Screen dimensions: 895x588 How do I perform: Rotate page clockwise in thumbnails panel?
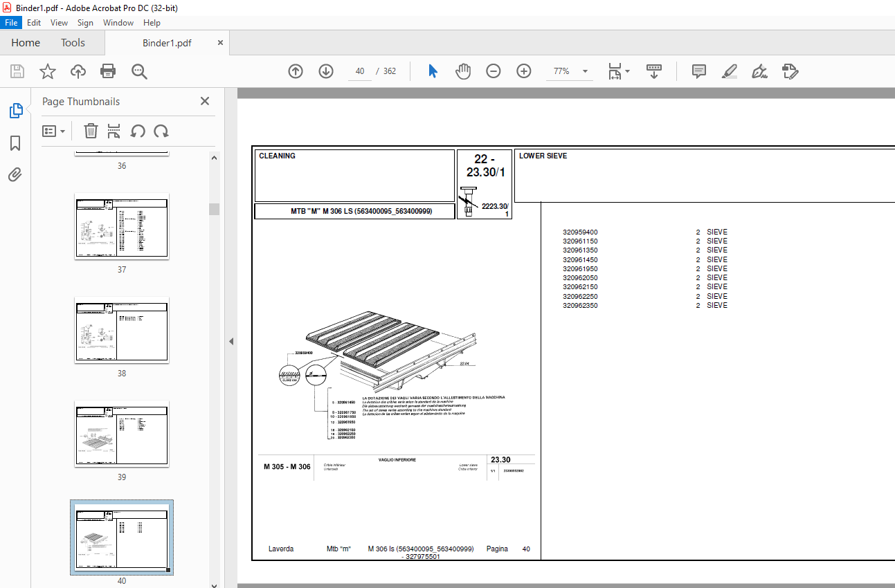coord(161,131)
